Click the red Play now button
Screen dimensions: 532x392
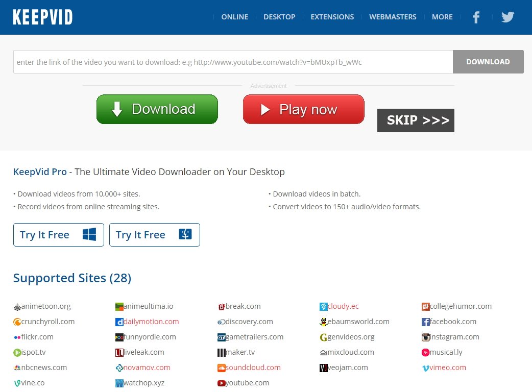pos(304,109)
